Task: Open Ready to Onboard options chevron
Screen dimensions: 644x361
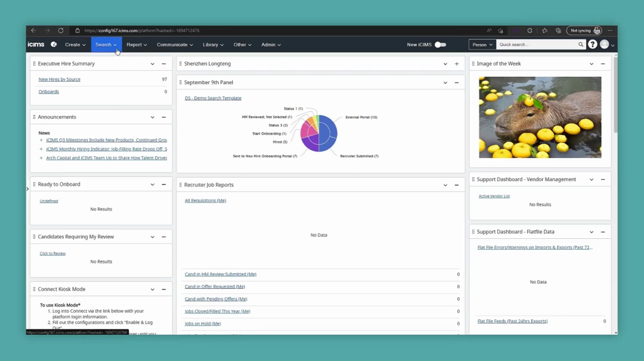Action: coord(153,184)
